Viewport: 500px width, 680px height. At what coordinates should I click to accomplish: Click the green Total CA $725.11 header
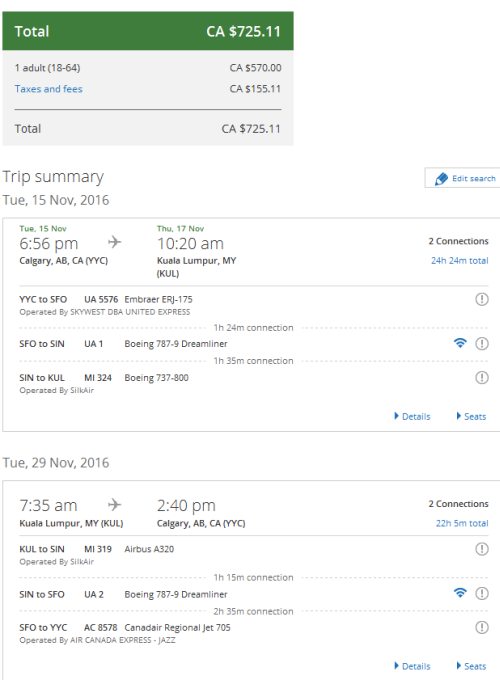(x=148, y=31)
